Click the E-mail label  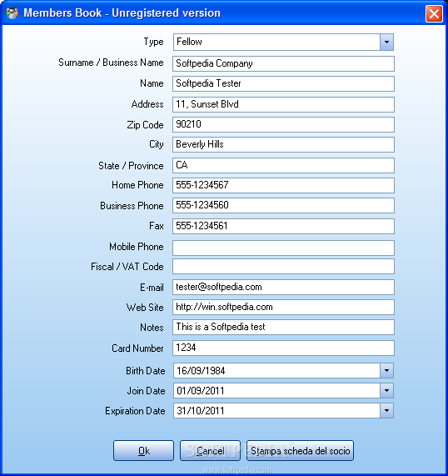coord(152,287)
